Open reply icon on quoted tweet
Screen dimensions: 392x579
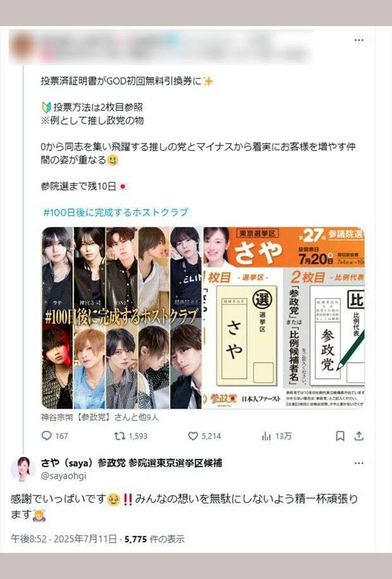(x=47, y=436)
